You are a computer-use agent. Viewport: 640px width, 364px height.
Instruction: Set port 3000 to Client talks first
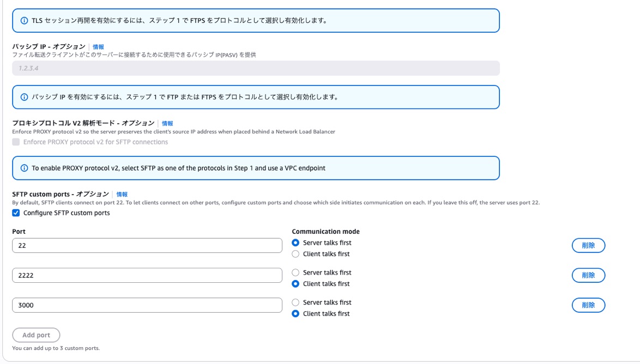point(295,314)
